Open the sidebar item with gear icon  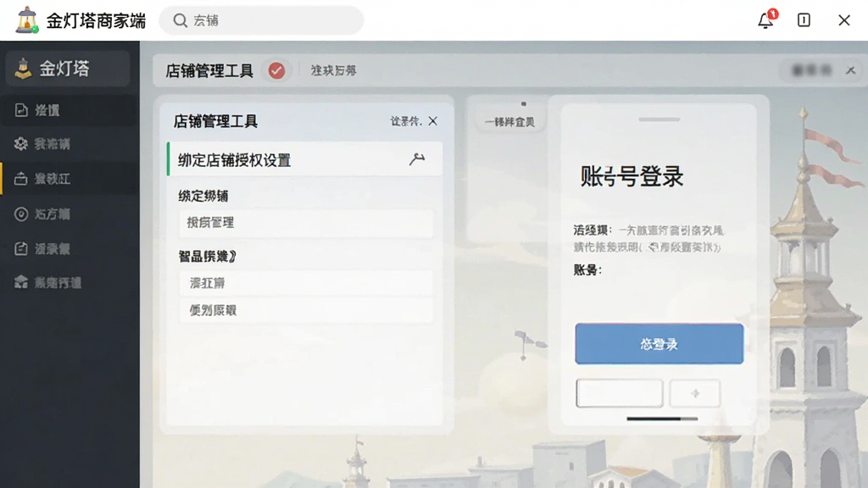point(68,144)
